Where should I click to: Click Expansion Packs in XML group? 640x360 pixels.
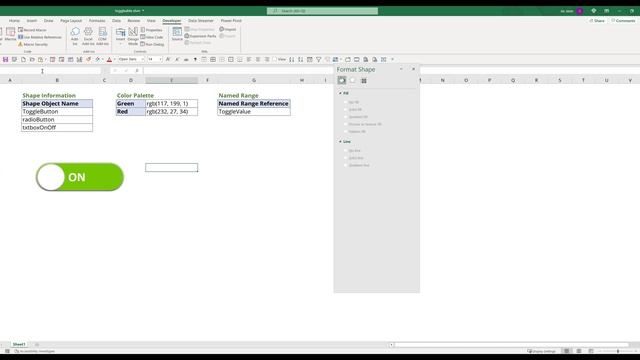[200, 36]
